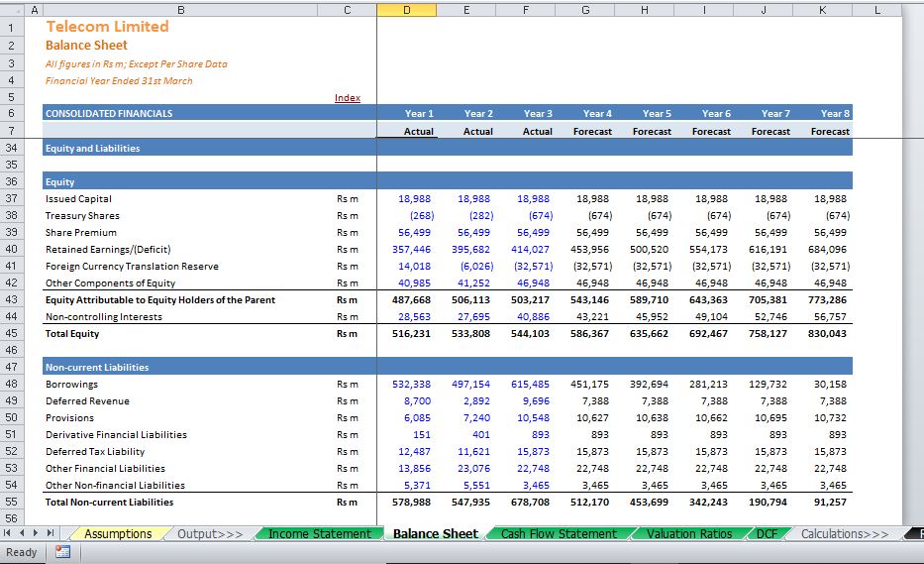Click the Year 8 column heading cell

pos(835,114)
